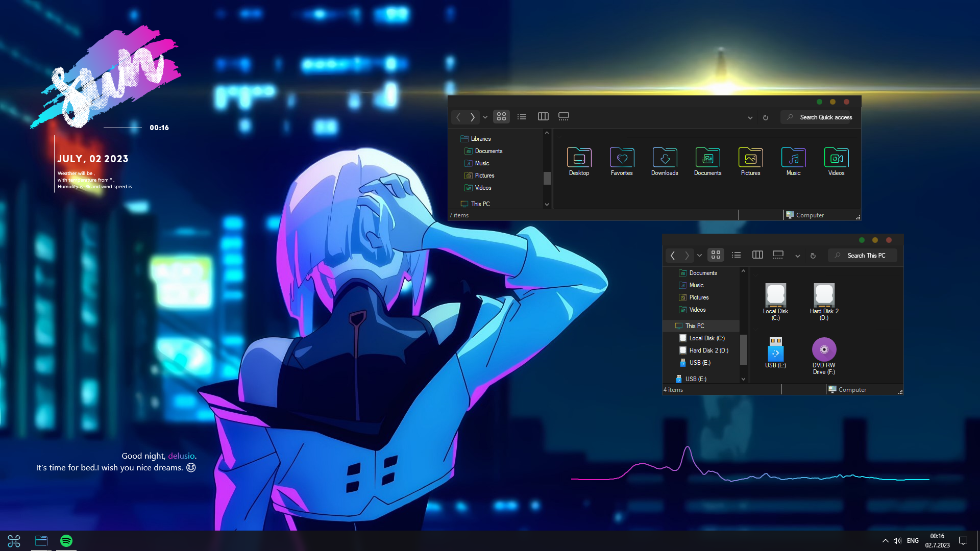This screenshot has height=551, width=980.
Task: Select Local Disk (C:) in the navigation pane
Action: [707, 338]
